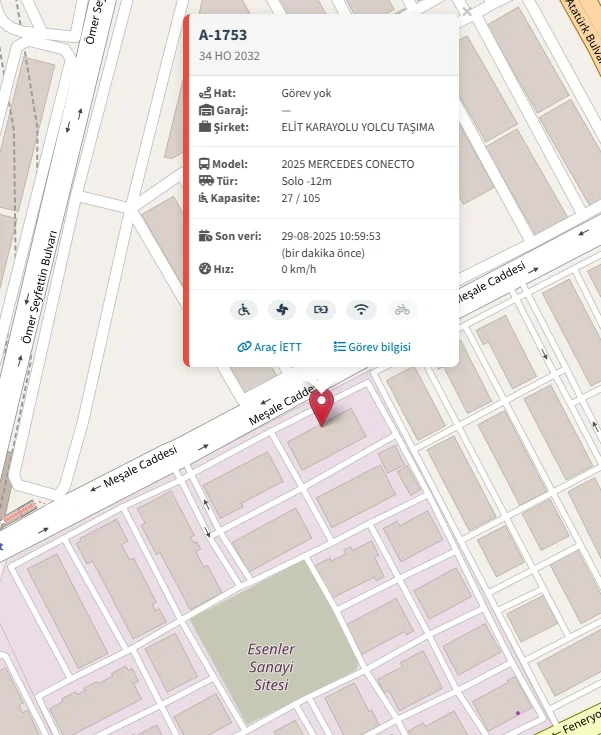Click the briefcase icon beside Şirket
This screenshot has height=735, width=601.
205,127
